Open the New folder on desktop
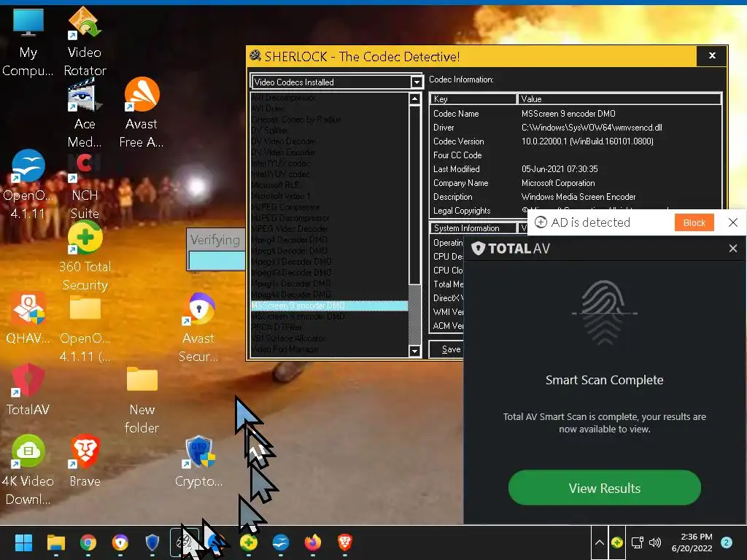Screen dimensions: 747x560 pos(142,400)
